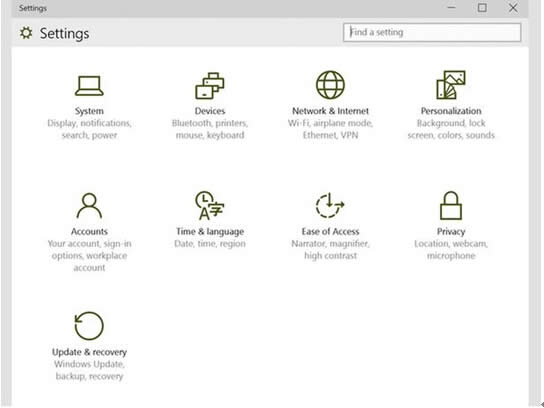Click the Privacy label
Viewport: 544px width, 408px height.
tap(451, 231)
